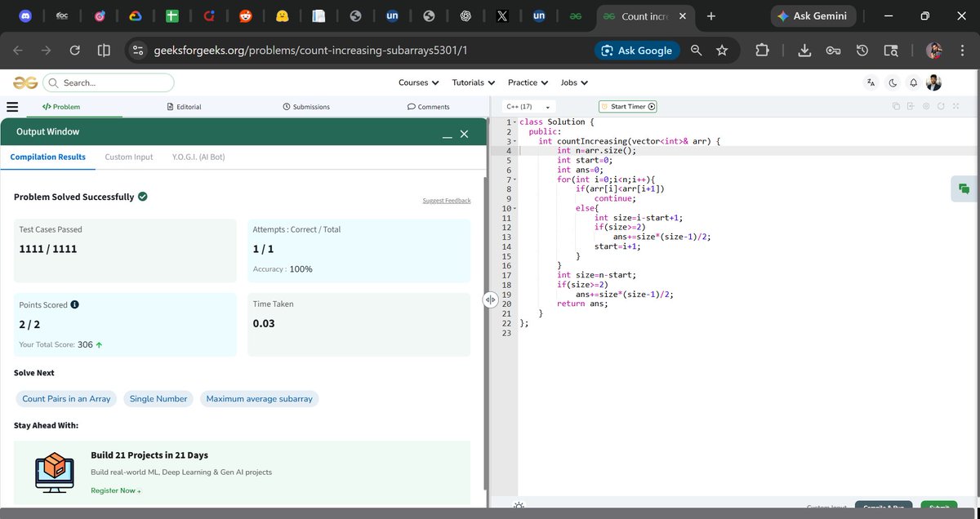Click Points Scored info icon
Screen dimensions: 980x519
tap(75, 304)
